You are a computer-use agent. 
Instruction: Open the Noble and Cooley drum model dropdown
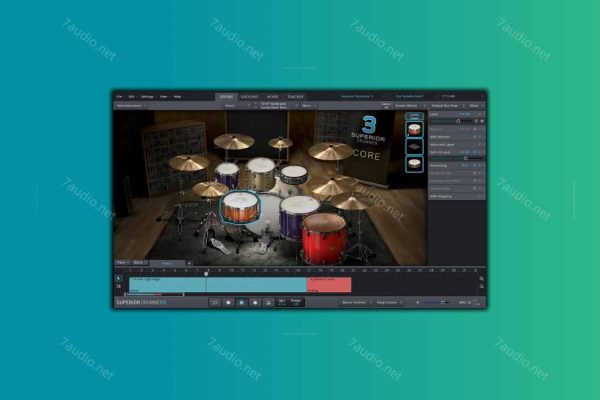click(279, 106)
